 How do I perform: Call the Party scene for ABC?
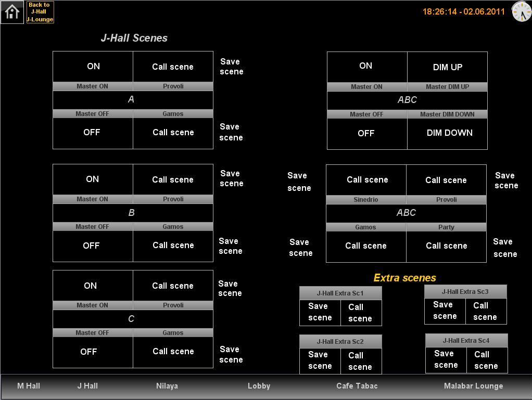click(446, 246)
